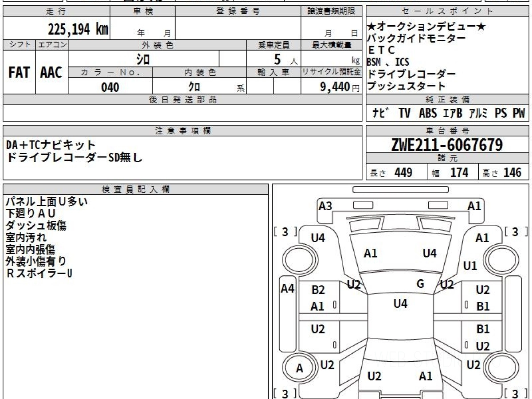This screenshot has height=399, width=532.
Task: Select inspector note RスポイラーU
Action: coord(39,274)
